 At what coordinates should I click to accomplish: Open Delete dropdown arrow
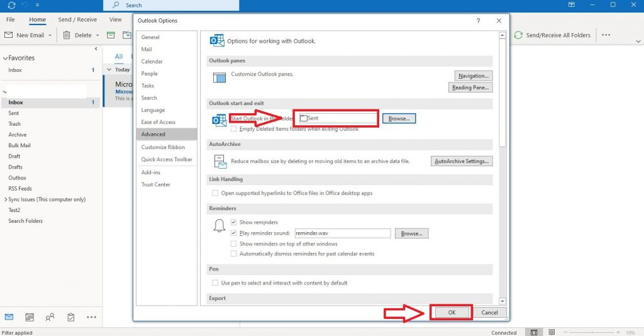tap(97, 35)
